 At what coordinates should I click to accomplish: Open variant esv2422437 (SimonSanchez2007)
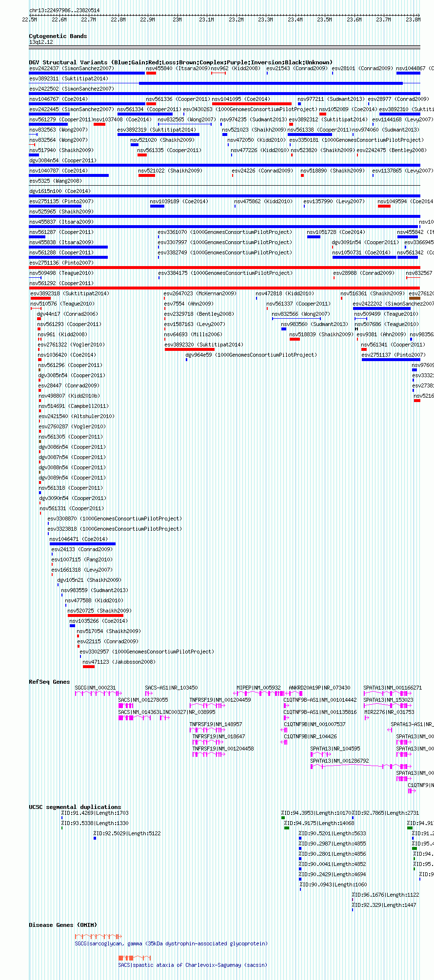tap(72, 68)
